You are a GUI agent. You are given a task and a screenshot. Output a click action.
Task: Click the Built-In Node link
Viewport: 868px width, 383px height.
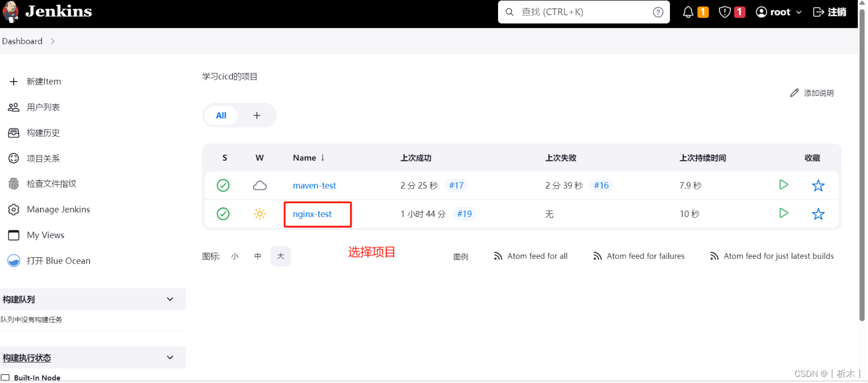coord(37,378)
